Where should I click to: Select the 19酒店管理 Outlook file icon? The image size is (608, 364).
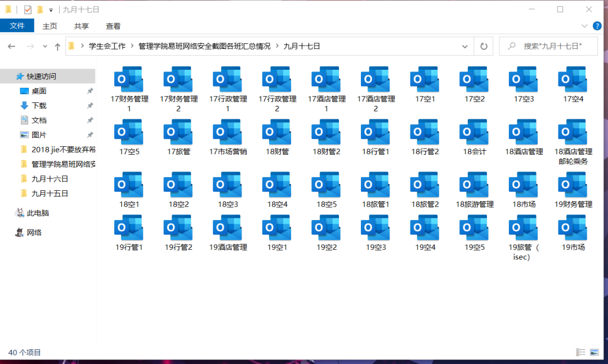tap(227, 228)
